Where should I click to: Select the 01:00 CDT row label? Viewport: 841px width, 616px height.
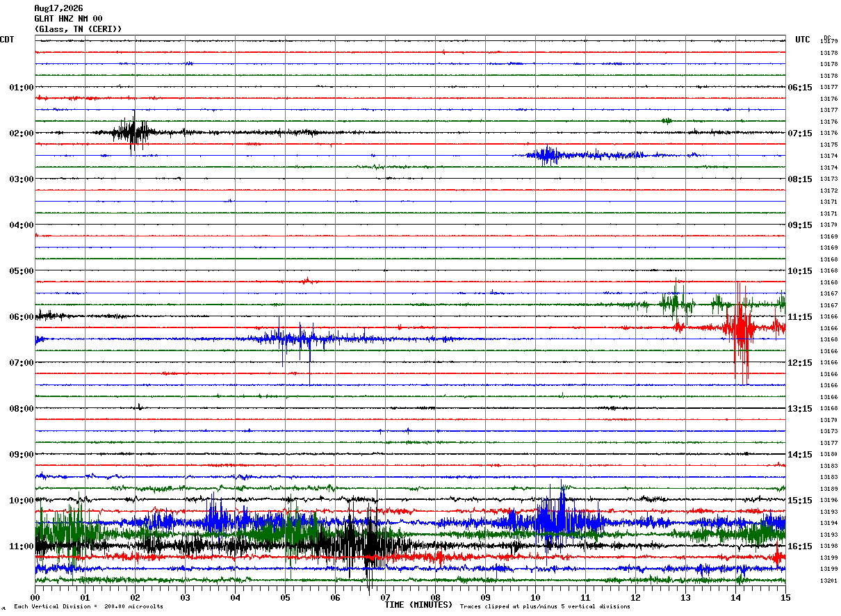pos(22,88)
